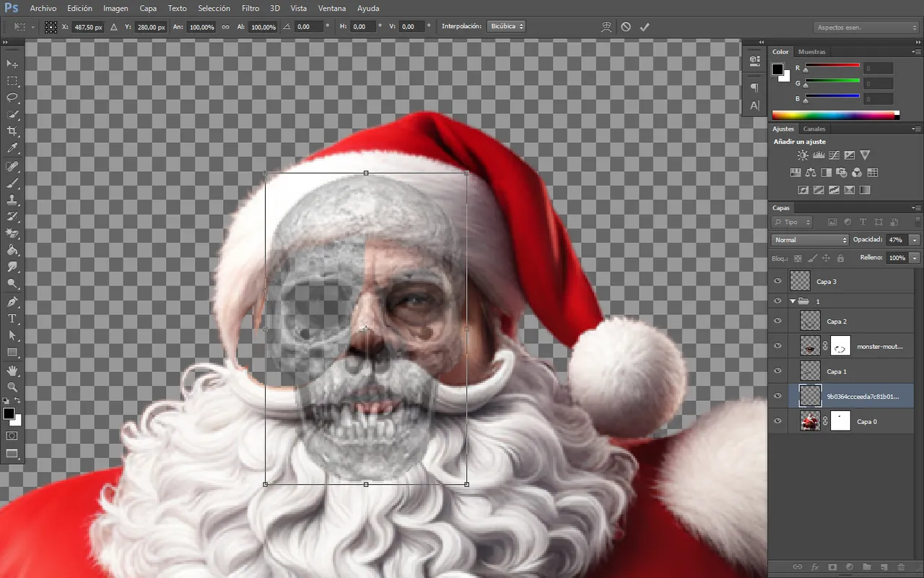The height and width of the screenshot is (578, 924).
Task: Hide the Capa 3 layer
Action: pyautogui.click(x=777, y=281)
